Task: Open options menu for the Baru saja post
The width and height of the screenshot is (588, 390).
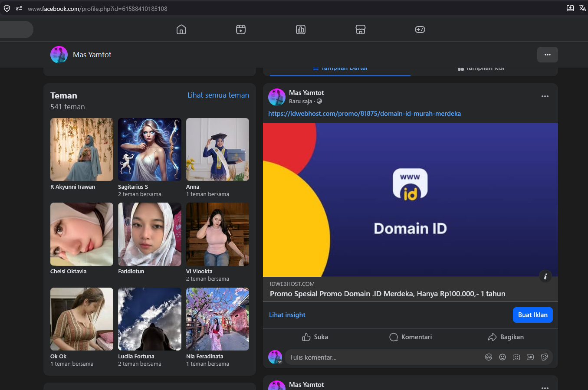Action: pyautogui.click(x=545, y=96)
